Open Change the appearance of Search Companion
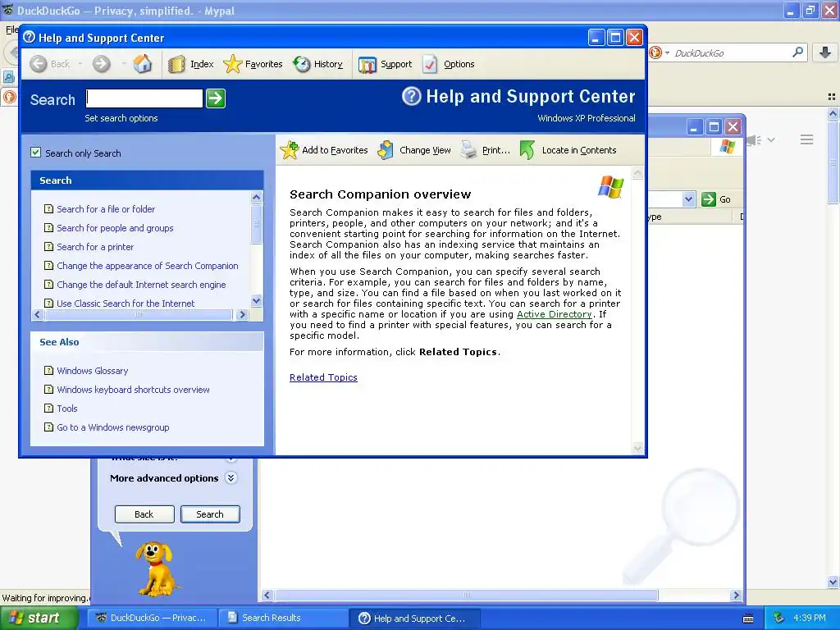Viewport: 840px width, 630px height. (148, 266)
